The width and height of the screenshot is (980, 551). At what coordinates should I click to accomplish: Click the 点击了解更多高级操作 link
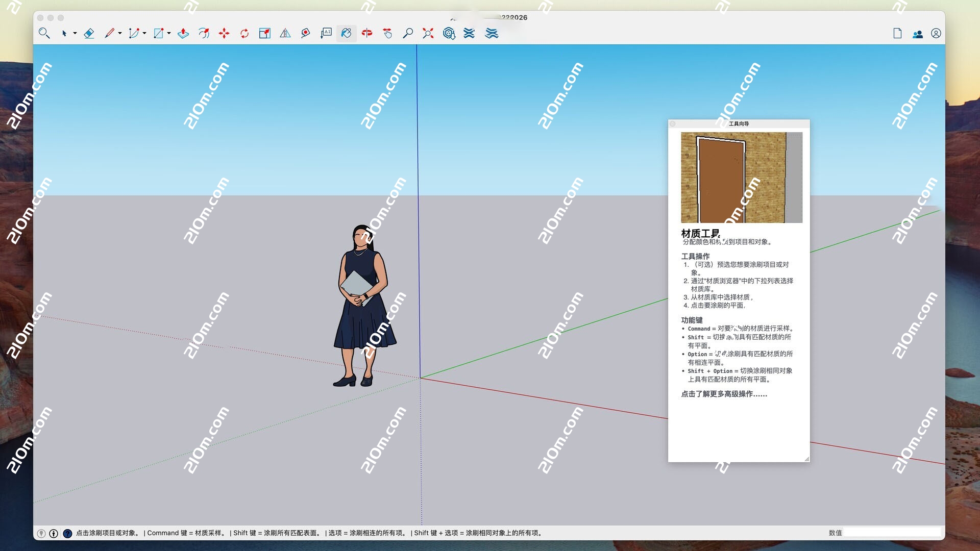(x=724, y=394)
